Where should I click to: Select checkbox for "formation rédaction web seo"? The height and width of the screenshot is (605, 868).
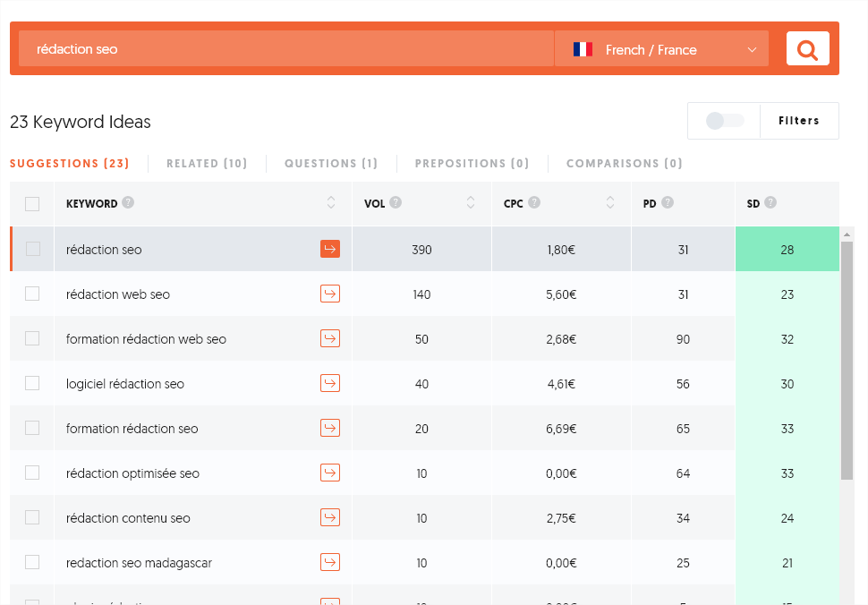[x=32, y=338]
